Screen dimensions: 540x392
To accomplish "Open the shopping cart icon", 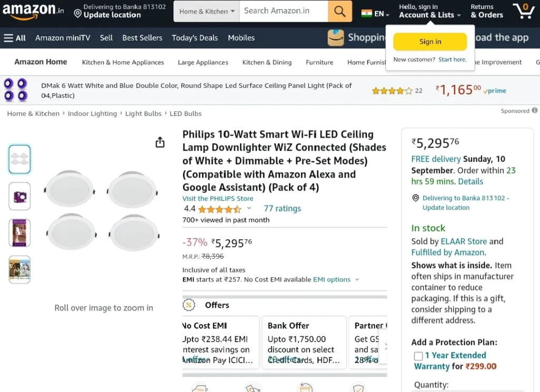I will (x=523, y=11).
